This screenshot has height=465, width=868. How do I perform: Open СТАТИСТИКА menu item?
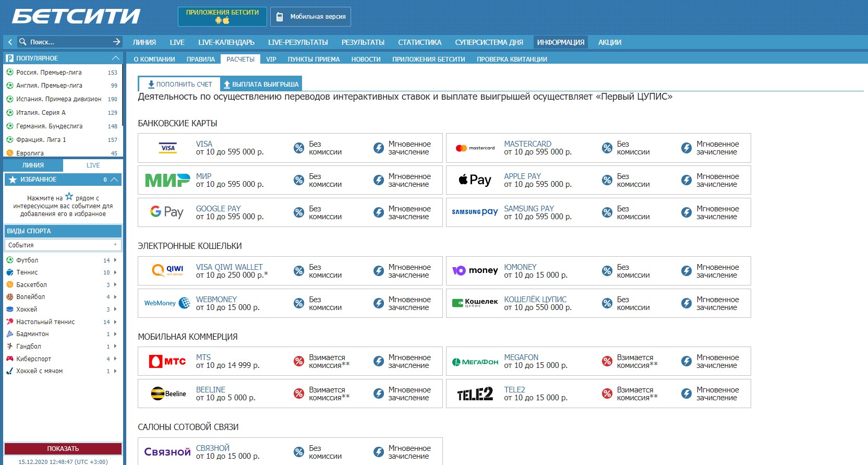pyautogui.click(x=419, y=42)
